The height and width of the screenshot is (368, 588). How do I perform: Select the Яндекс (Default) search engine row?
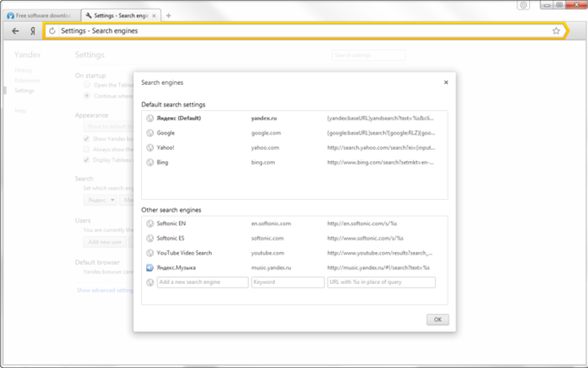click(x=294, y=119)
